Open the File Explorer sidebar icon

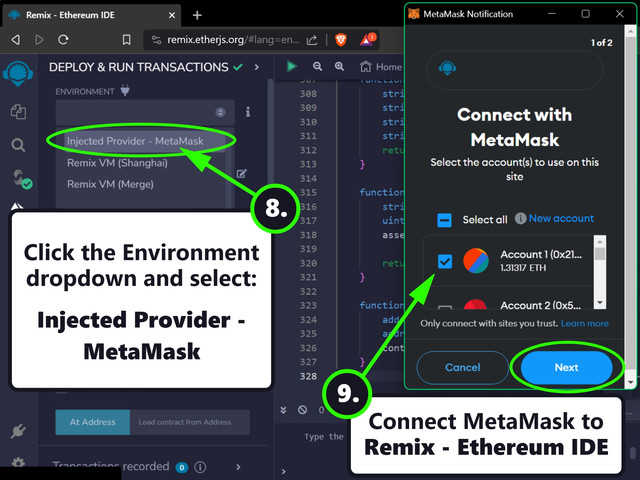tap(18, 112)
